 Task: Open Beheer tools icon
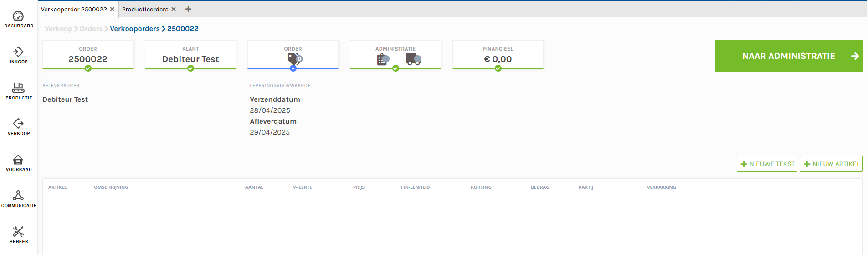(18, 232)
